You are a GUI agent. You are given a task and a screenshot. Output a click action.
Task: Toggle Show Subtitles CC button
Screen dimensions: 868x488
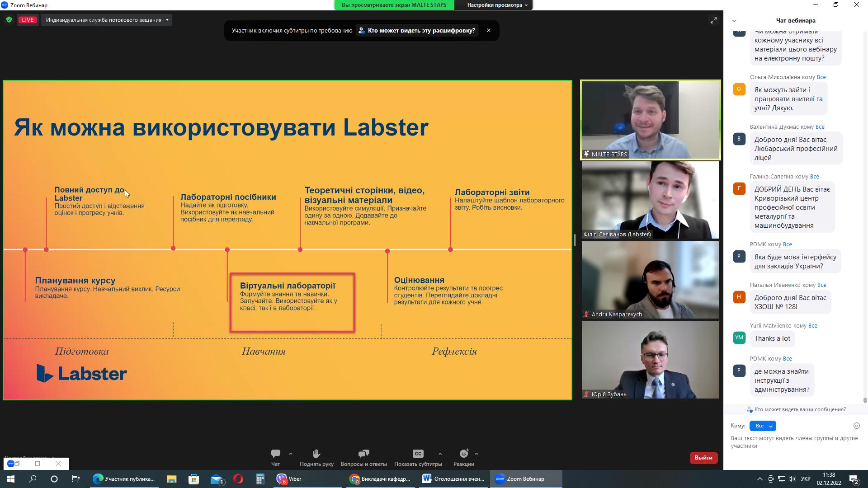(x=418, y=454)
